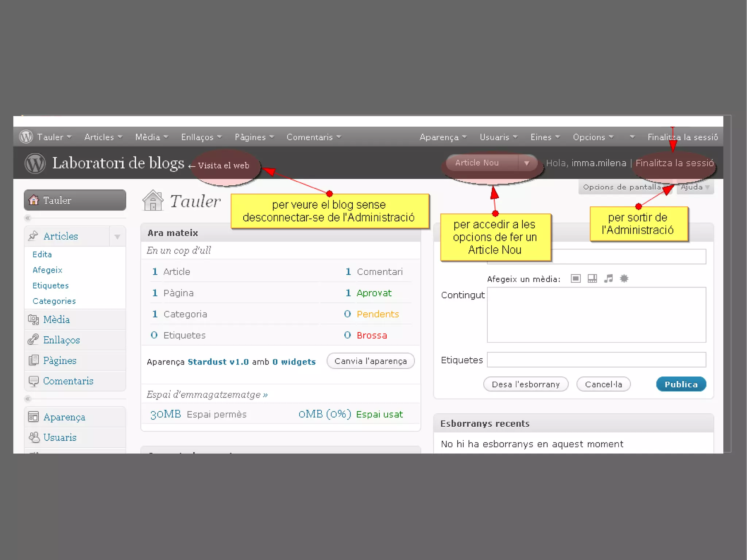Collapse the Articles submenu arrow in sidebar
Screen dimensions: 747x560
117,237
